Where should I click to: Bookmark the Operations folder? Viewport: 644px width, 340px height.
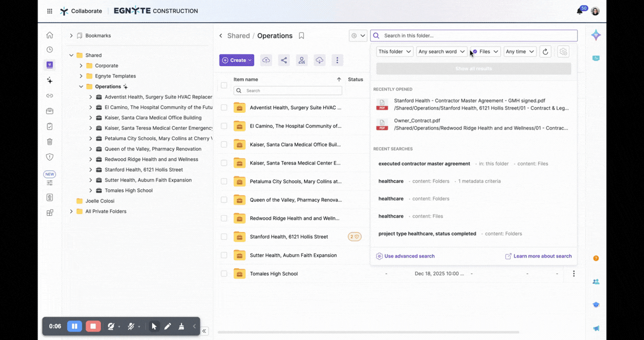click(x=302, y=36)
